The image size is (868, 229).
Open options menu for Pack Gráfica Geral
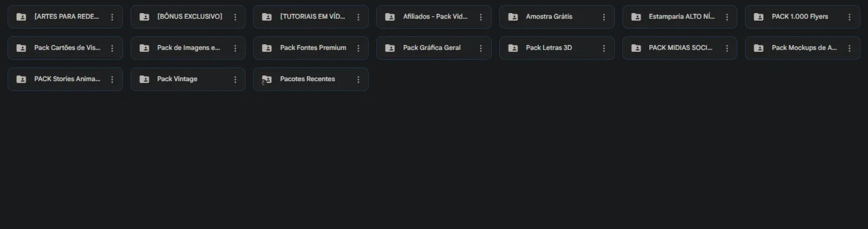[481, 48]
